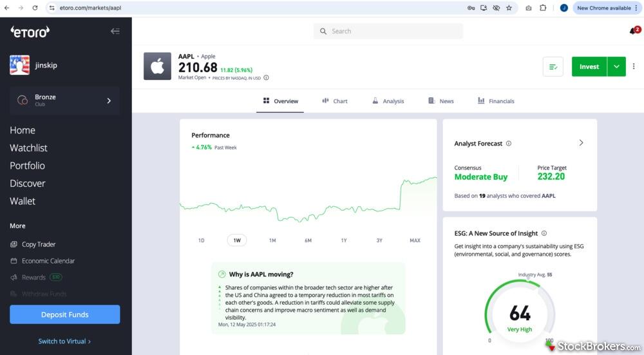This screenshot has width=644, height=355.
Task: Click Switch to Virtual link
Action: click(x=64, y=341)
